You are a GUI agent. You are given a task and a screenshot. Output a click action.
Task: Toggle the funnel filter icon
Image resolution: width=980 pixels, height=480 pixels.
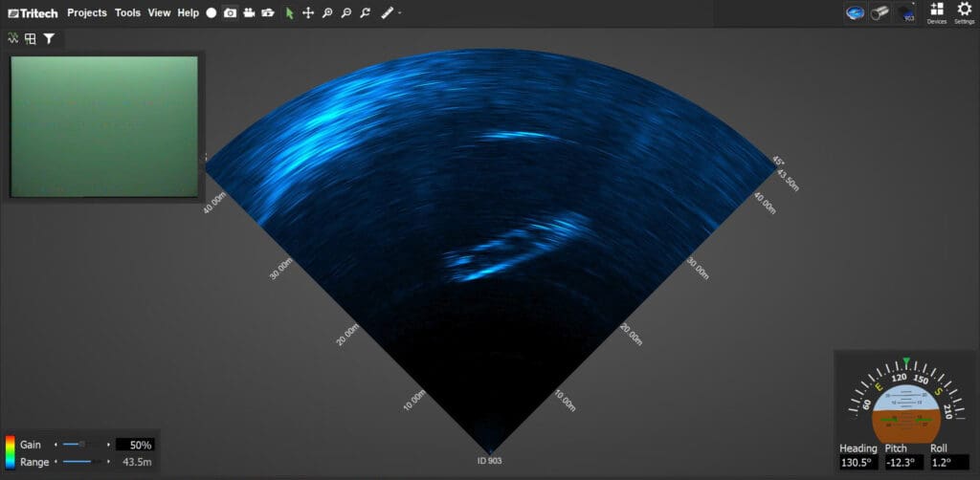[49, 39]
